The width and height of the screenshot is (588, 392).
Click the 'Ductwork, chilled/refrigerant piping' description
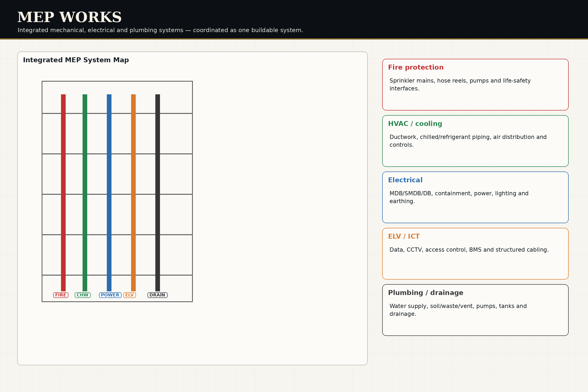tap(468, 141)
